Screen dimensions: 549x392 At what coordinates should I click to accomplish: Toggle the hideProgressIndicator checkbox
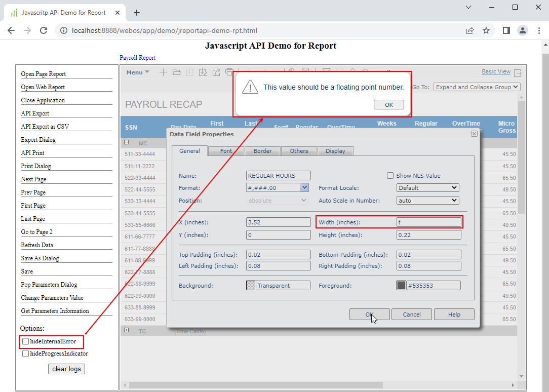[26, 354]
